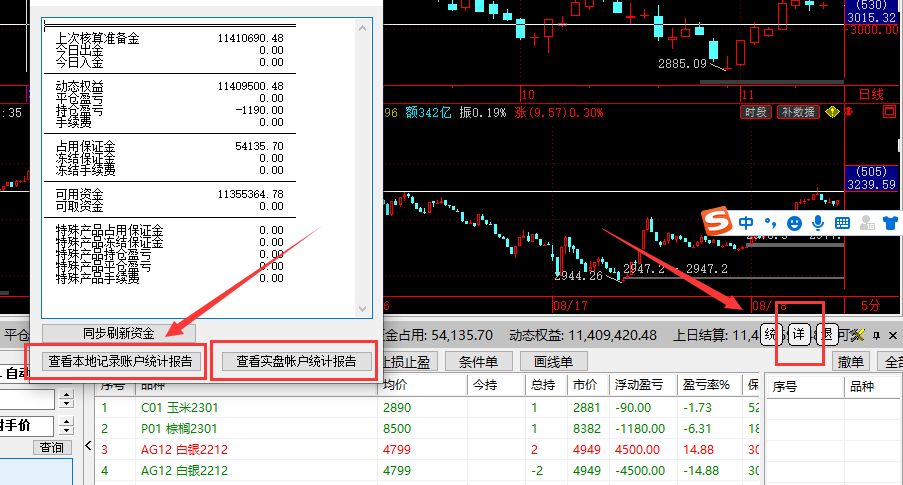Click the 查询 button
Viewport: 903px width, 485px height.
coord(52,448)
